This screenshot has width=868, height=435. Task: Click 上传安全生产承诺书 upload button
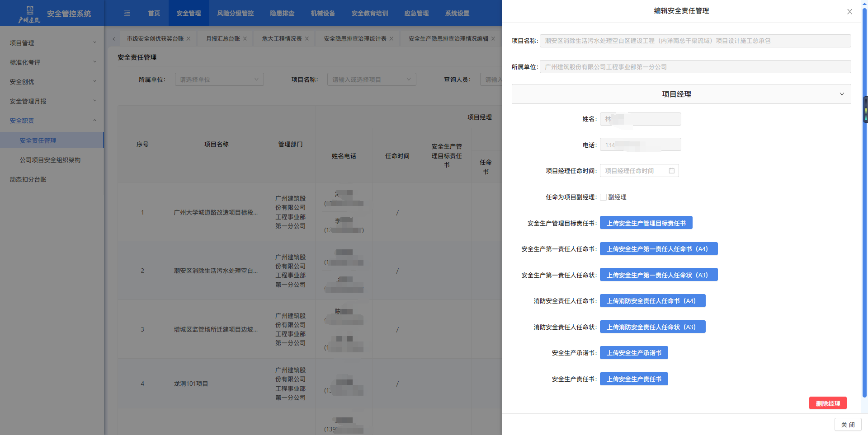point(633,353)
